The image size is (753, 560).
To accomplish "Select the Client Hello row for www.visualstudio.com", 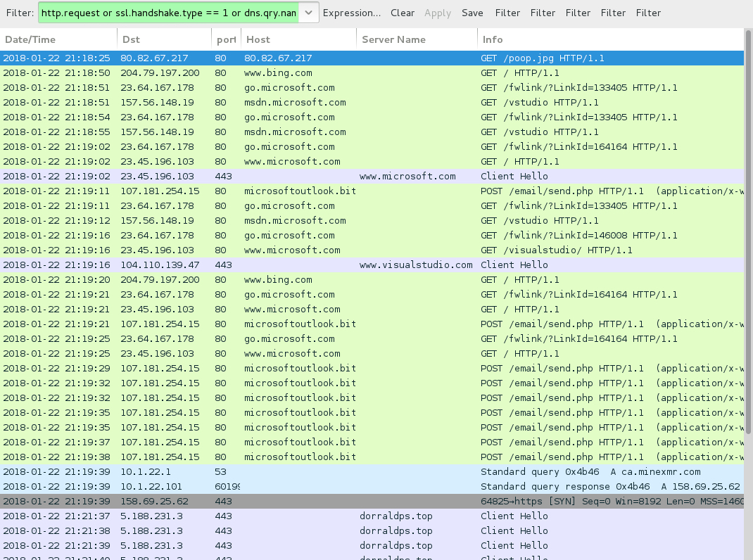I will coord(372,265).
